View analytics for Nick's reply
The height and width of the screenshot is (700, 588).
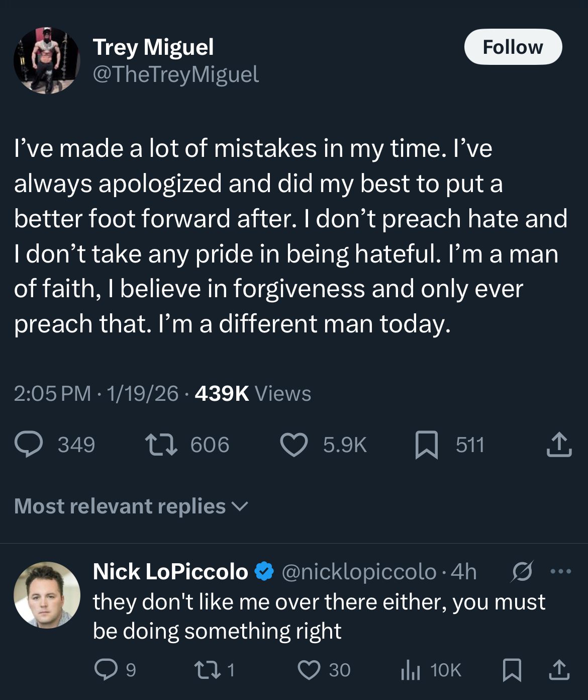(411, 670)
